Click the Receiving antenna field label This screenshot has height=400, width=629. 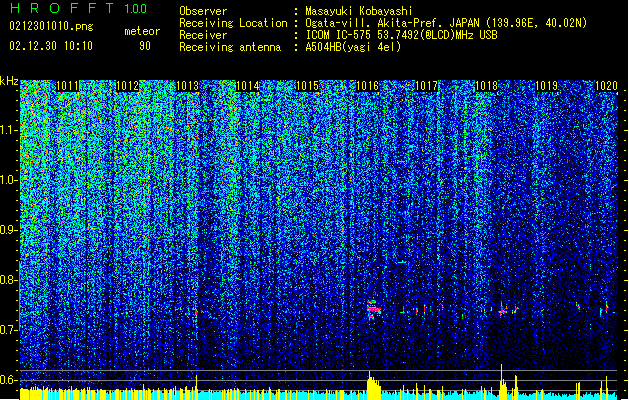pos(230,47)
